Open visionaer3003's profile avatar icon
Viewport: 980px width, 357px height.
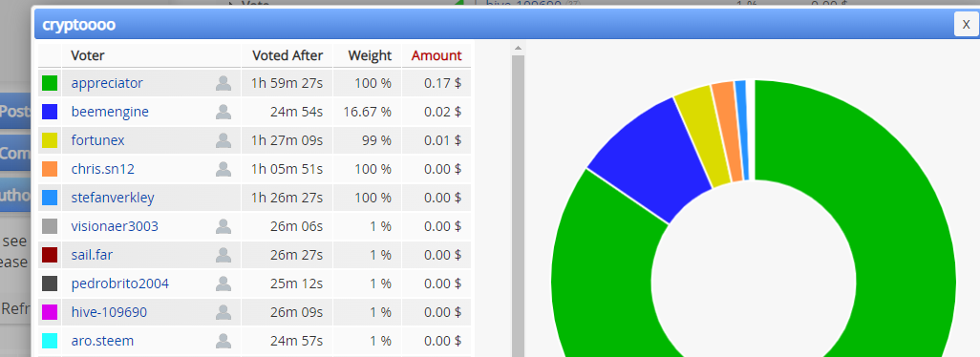[224, 226]
